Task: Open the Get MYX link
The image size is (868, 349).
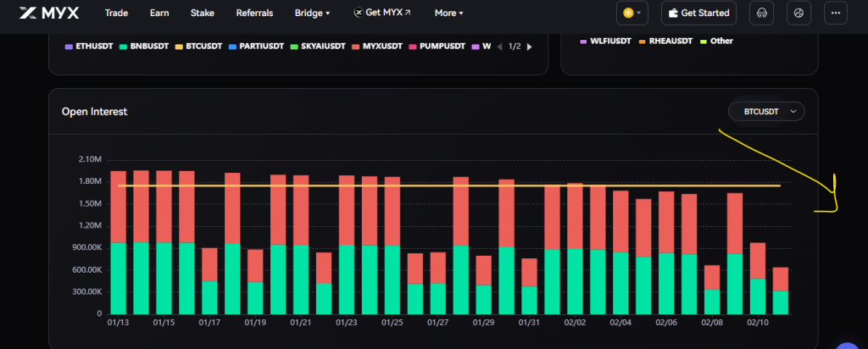Action: (x=381, y=14)
